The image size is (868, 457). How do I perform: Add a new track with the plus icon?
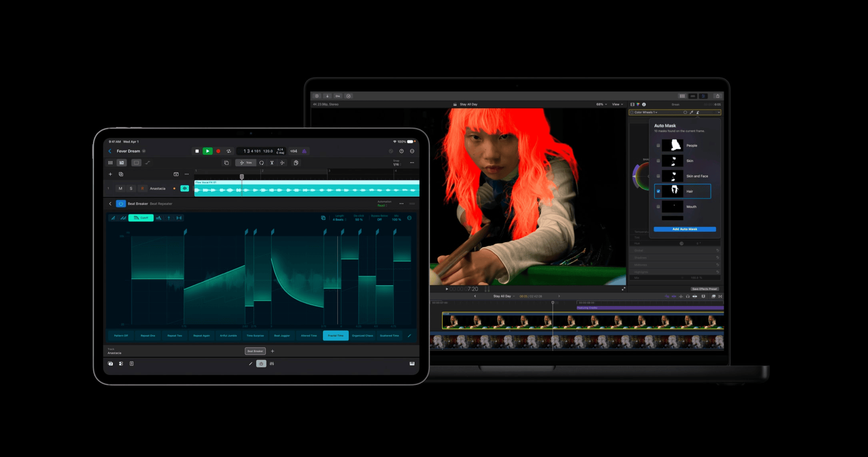point(110,174)
